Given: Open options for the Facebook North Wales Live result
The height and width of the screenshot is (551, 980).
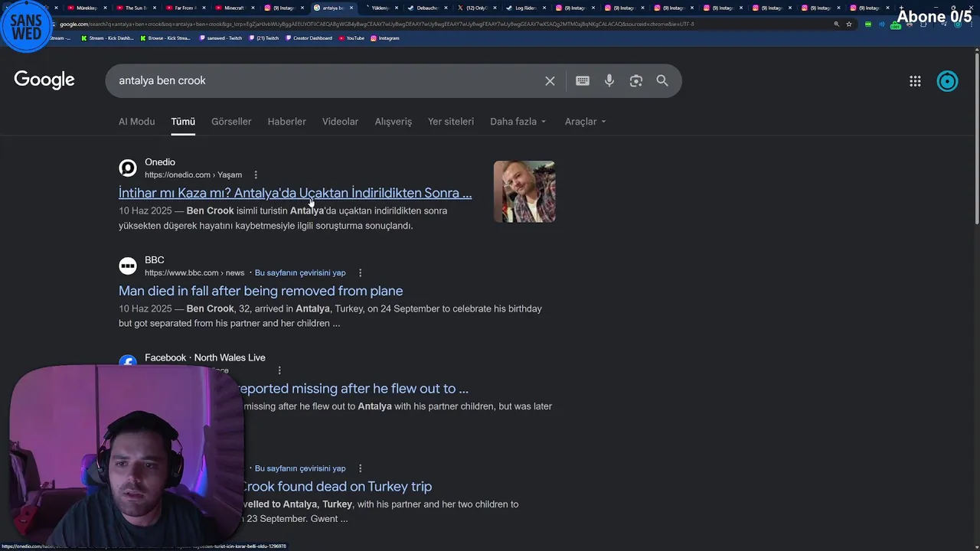Looking at the screenshot, I should click(279, 370).
